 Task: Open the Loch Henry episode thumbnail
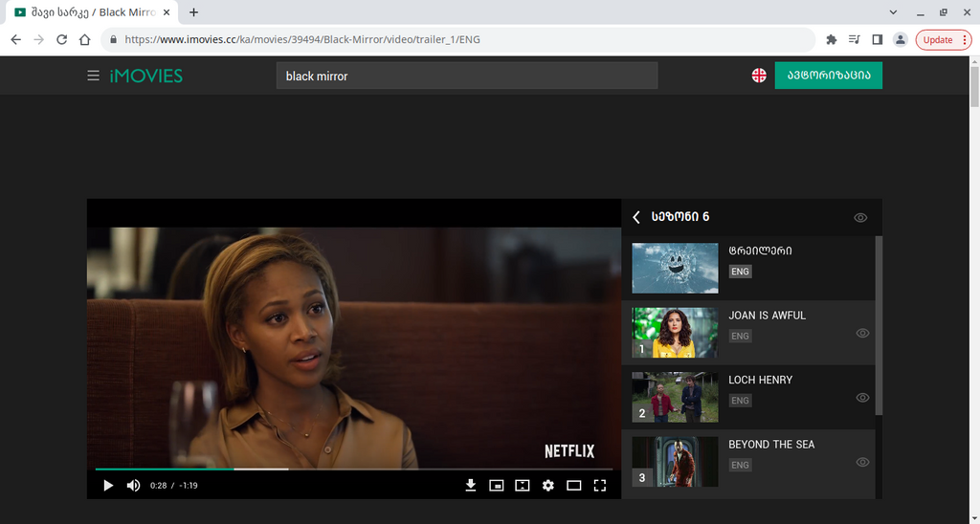click(x=675, y=397)
